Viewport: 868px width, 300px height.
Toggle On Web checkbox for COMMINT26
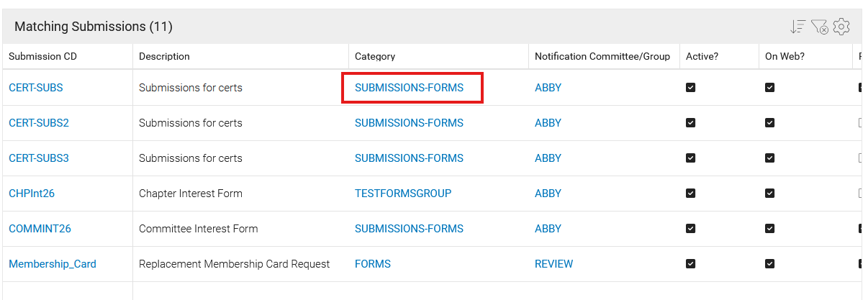(x=770, y=228)
